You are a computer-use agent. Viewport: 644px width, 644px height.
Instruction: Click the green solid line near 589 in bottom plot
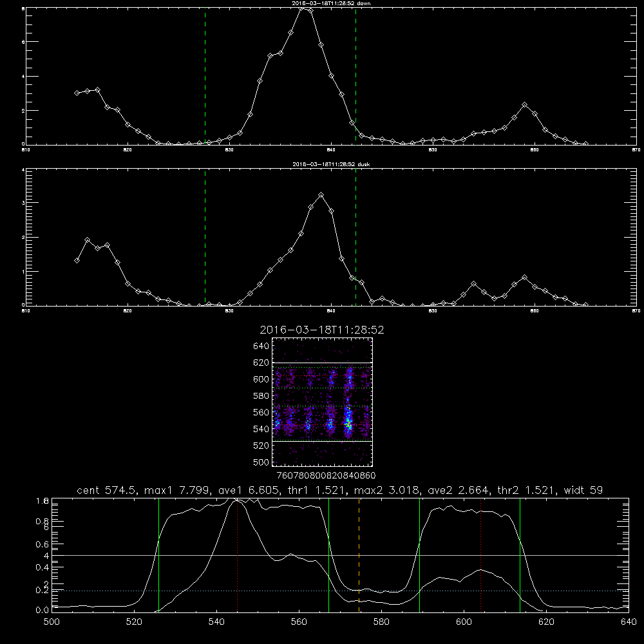pyautogui.click(x=419, y=555)
